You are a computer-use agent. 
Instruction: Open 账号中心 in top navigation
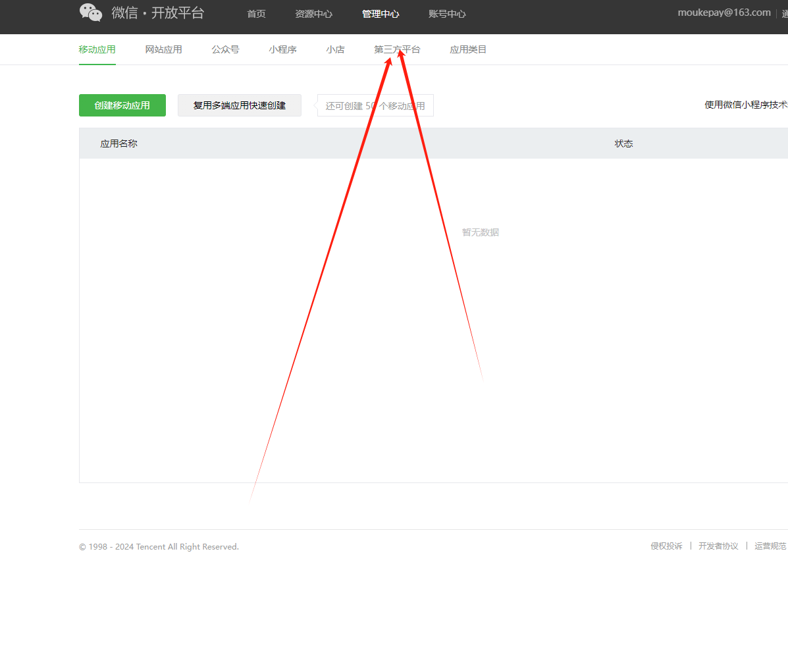447,14
